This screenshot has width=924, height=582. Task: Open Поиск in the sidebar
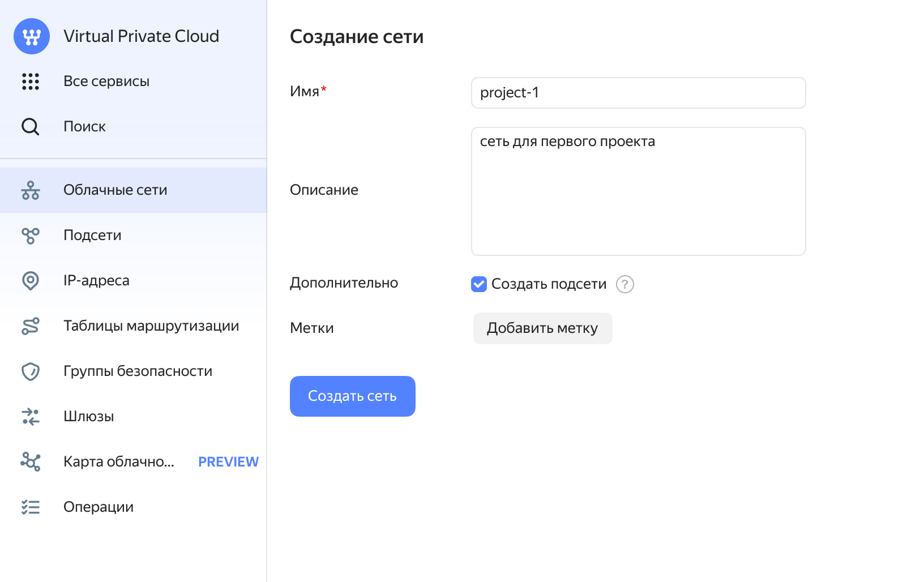tap(134, 127)
